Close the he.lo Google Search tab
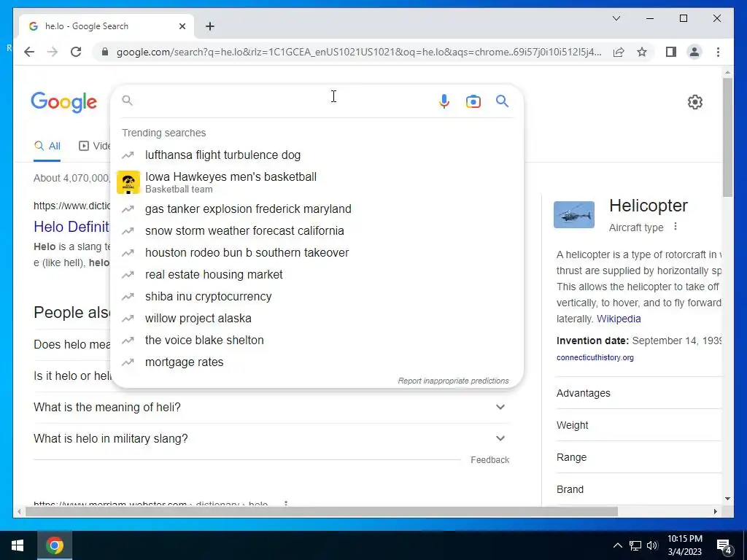Screen dimensions: 747x560 (182, 26)
